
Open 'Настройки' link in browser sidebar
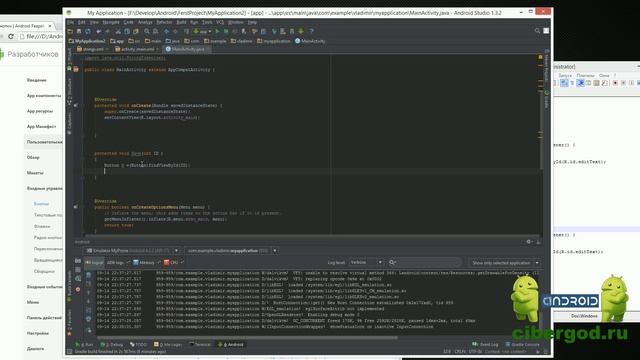[38, 333]
